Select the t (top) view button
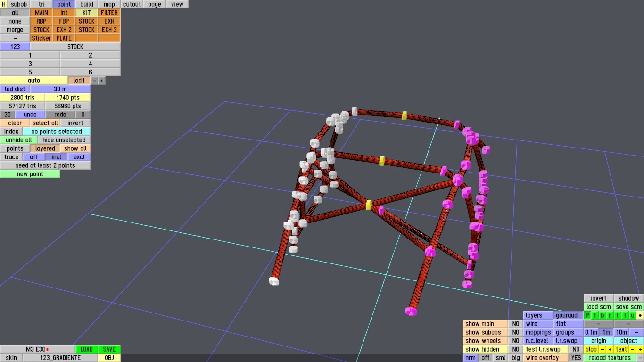The height and width of the screenshot is (362, 644). click(x=625, y=315)
